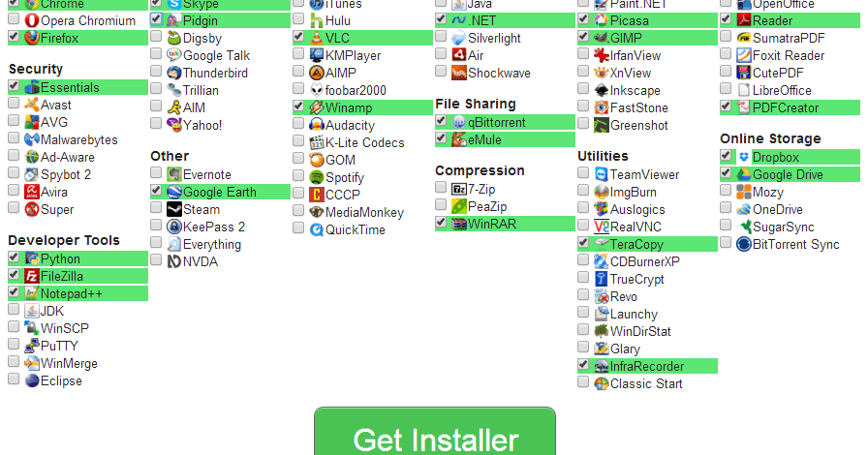This screenshot has height=455, width=868.
Task: Click the BitTorrent Sync label
Action: (796, 245)
